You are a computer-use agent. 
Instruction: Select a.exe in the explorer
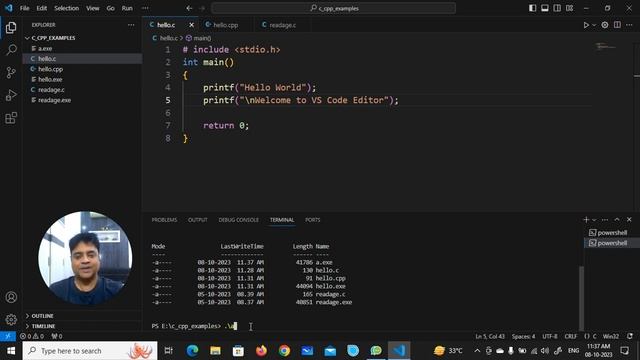coord(45,48)
